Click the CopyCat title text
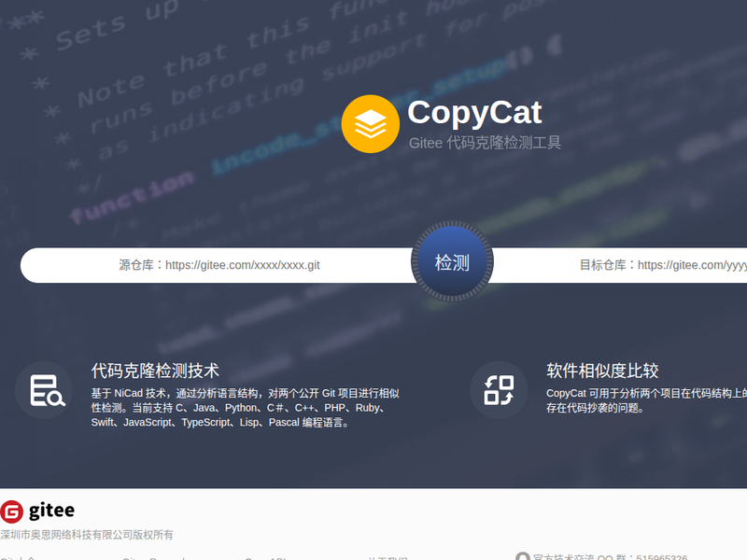The height and width of the screenshot is (560, 747). coord(474,113)
